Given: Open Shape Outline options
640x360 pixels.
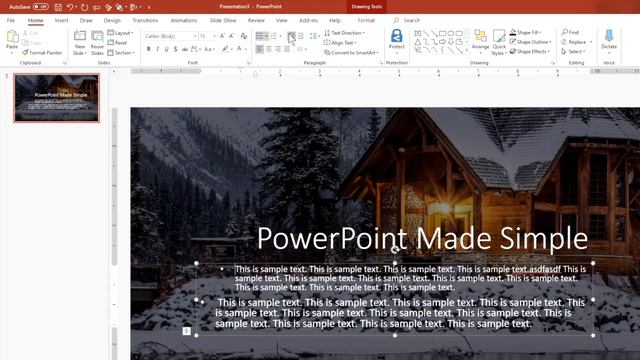Looking at the screenshot, I should point(531,42).
